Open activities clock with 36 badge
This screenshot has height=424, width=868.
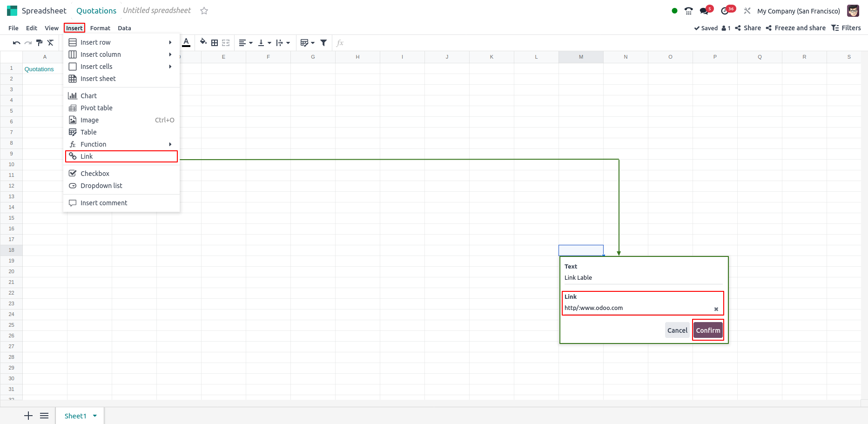click(x=725, y=11)
